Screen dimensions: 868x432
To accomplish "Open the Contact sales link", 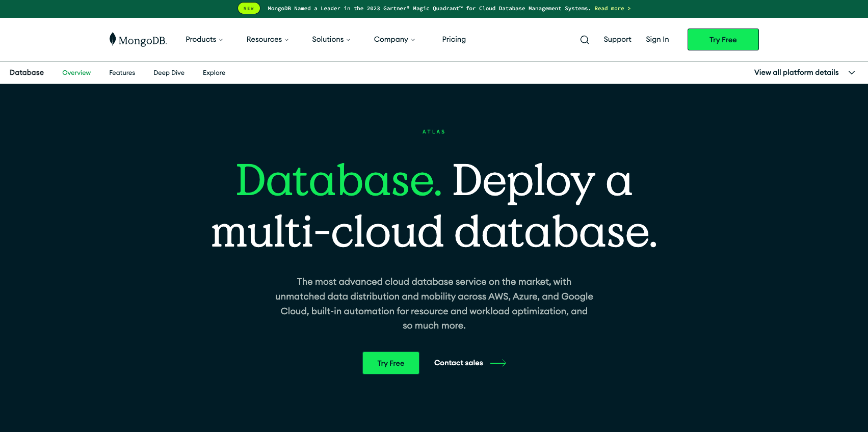I will click(x=459, y=363).
